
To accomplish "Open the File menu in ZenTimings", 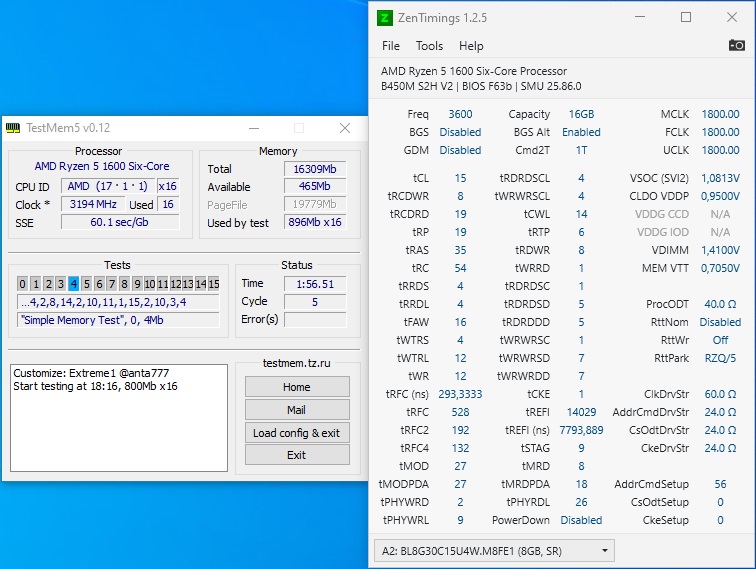I will click(x=391, y=46).
